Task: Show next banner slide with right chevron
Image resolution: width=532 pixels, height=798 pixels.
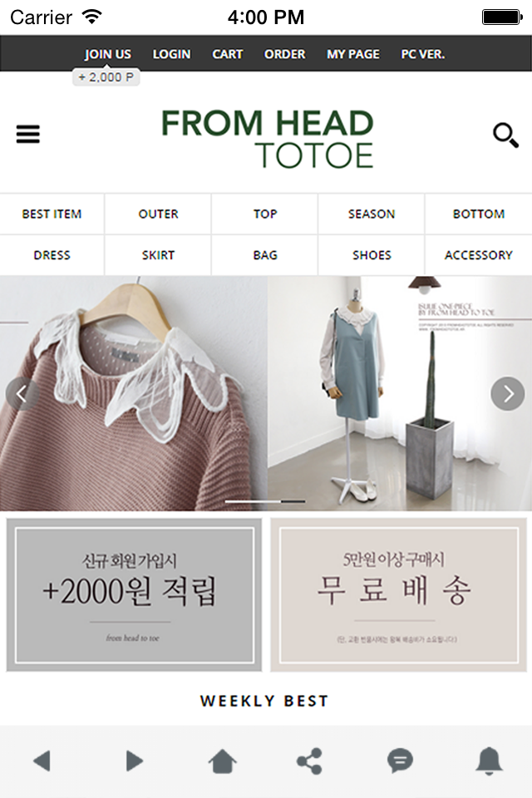Action: click(x=508, y=393)
